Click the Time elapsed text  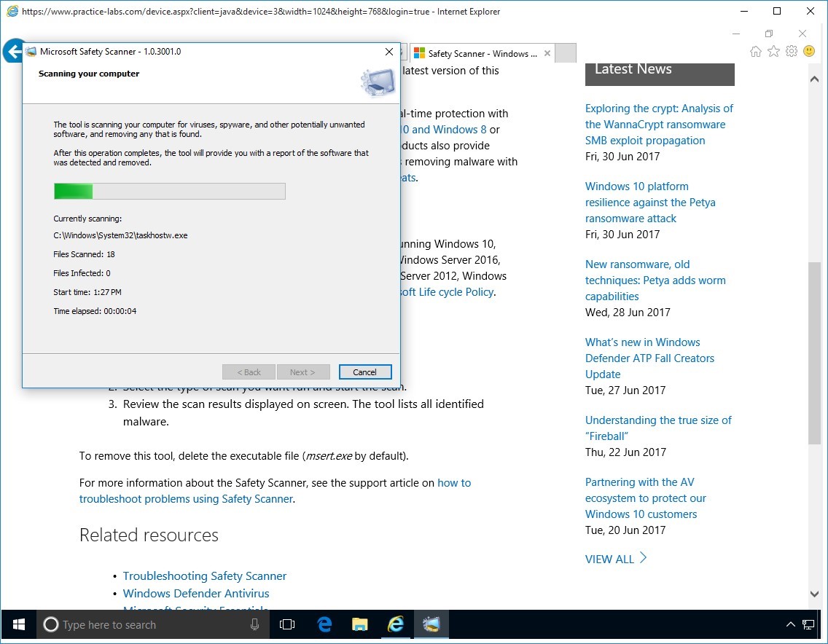click(x=95, y=312)
